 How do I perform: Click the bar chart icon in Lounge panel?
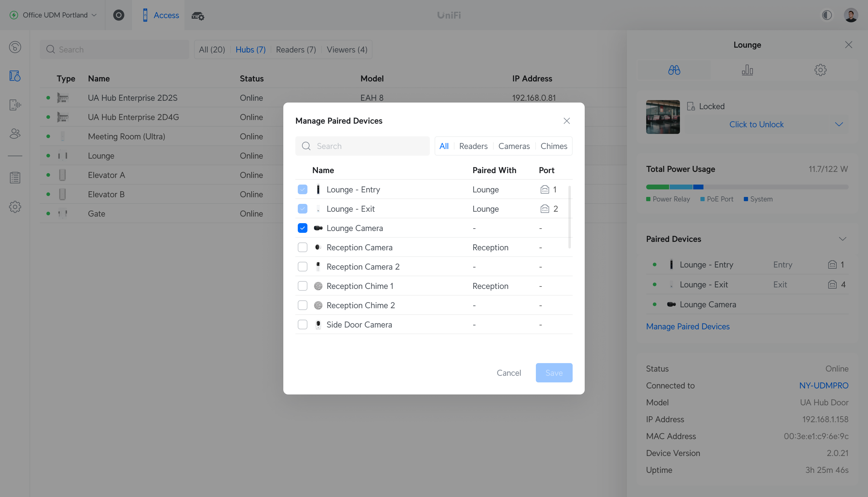(x=747, y=69)
